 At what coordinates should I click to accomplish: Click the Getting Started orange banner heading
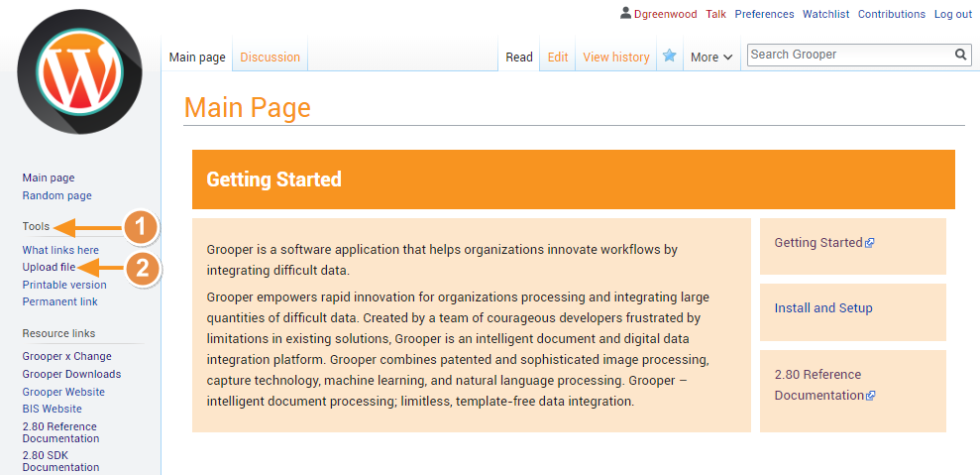(273, 179)
